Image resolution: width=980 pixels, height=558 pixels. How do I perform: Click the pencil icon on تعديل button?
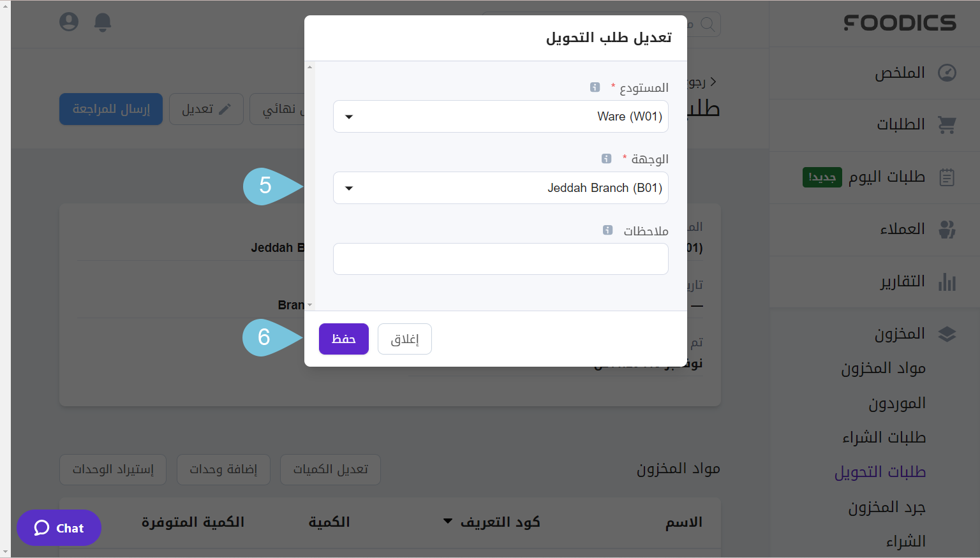225,109
